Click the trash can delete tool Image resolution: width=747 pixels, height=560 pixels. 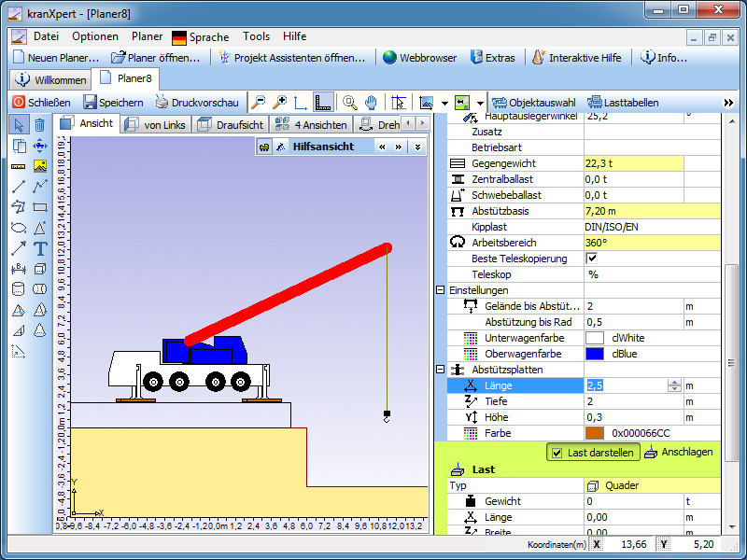[x=40, y=125]
